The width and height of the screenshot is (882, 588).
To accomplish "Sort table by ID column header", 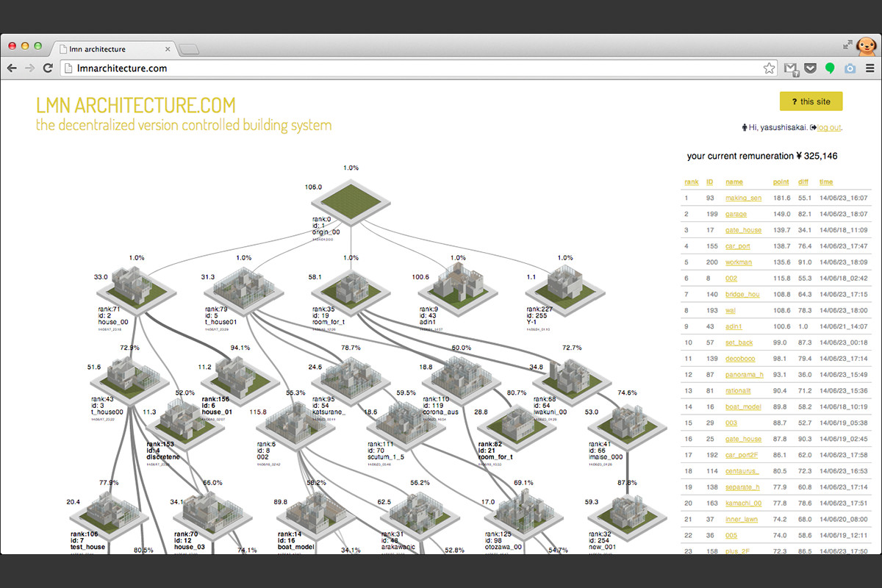I will [710, 182].
